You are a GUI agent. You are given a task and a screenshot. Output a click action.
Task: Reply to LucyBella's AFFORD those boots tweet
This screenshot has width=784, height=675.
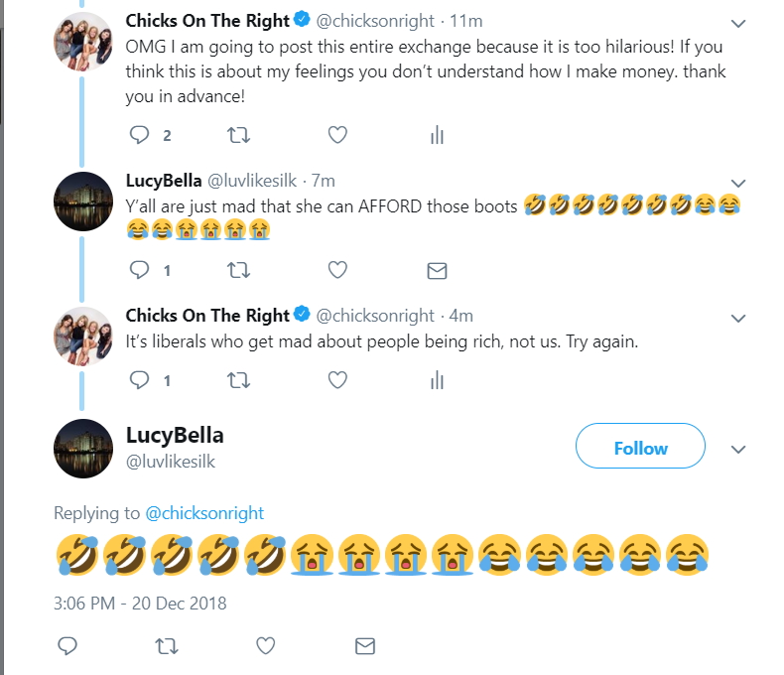(x=140, y=270)
